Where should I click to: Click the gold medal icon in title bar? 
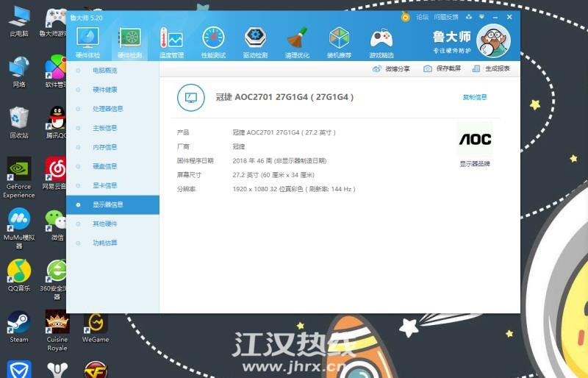(406, 17)
